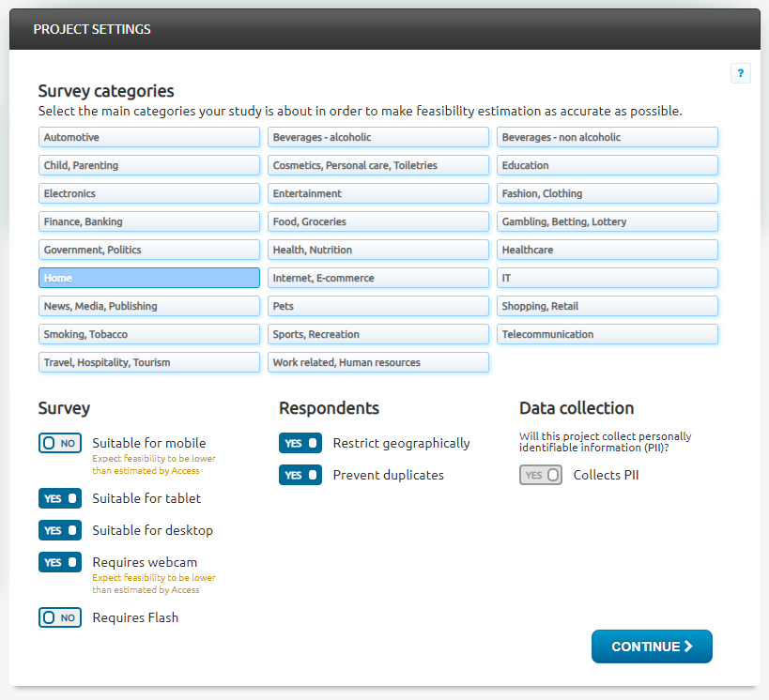
Task: Disable Suitable for tablet switch
Action: tap(60, 498)
